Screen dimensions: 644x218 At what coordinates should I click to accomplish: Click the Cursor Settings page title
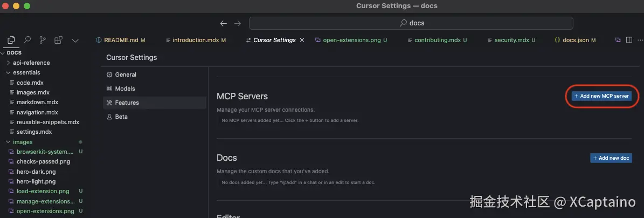(131, 58)
